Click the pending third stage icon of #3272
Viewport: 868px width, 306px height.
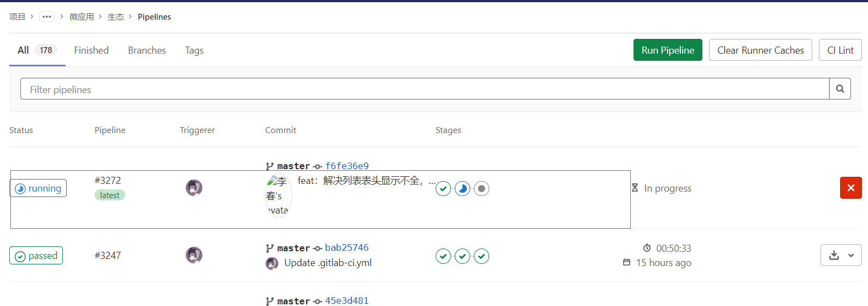[482, 189]
